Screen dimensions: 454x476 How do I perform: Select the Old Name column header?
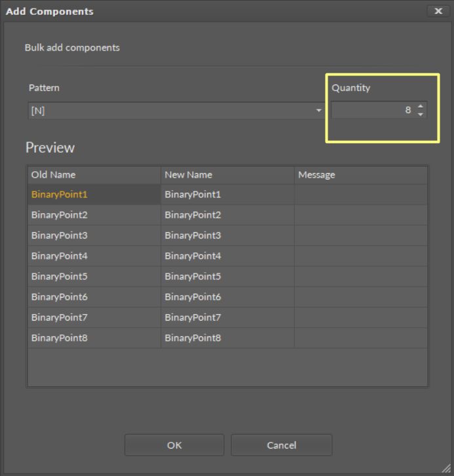(94, 175)
